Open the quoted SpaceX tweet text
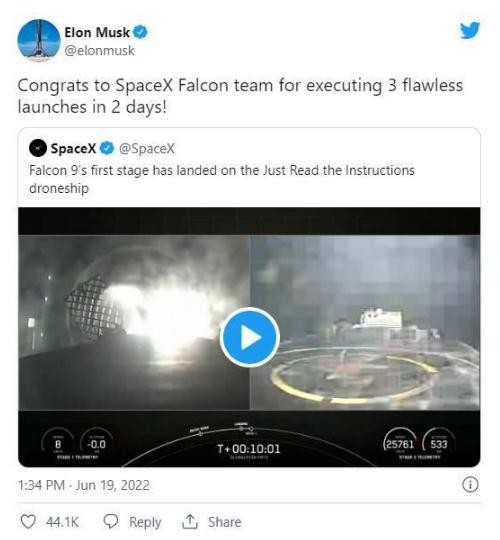 (x=222, y=179)
